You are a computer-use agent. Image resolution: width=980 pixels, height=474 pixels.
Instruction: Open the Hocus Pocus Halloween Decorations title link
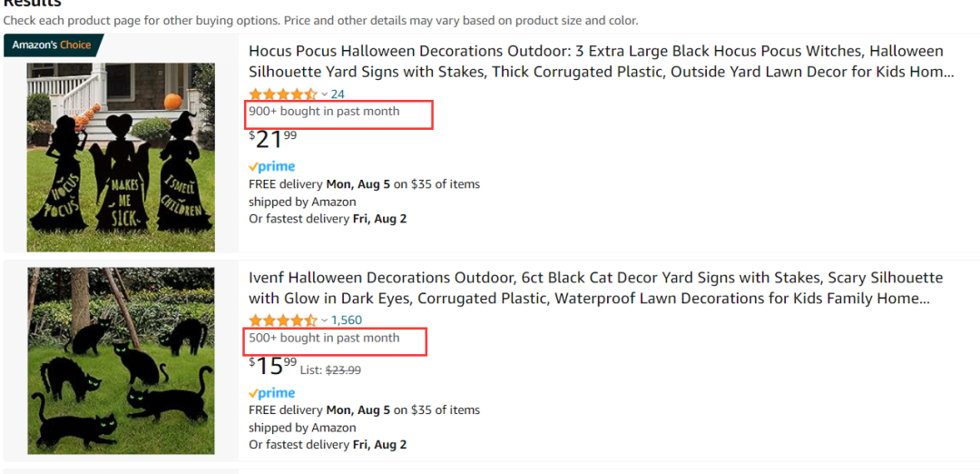[x=602, y=61]
